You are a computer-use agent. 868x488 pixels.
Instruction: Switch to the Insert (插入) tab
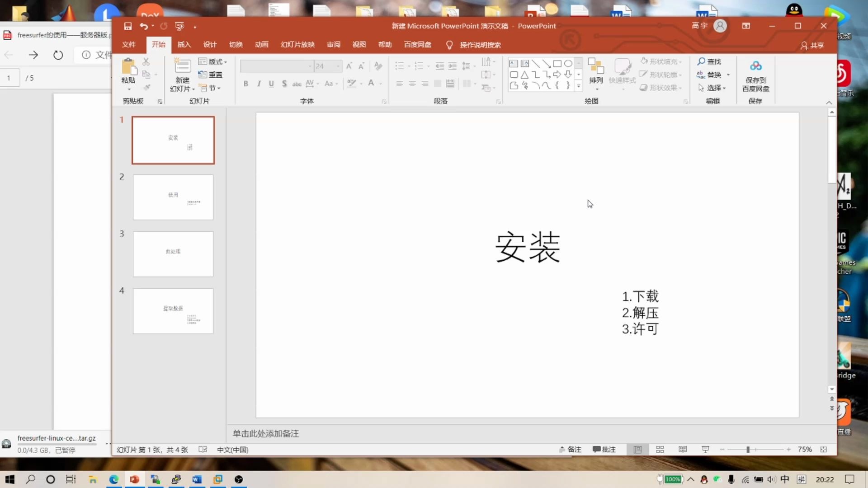184,44
